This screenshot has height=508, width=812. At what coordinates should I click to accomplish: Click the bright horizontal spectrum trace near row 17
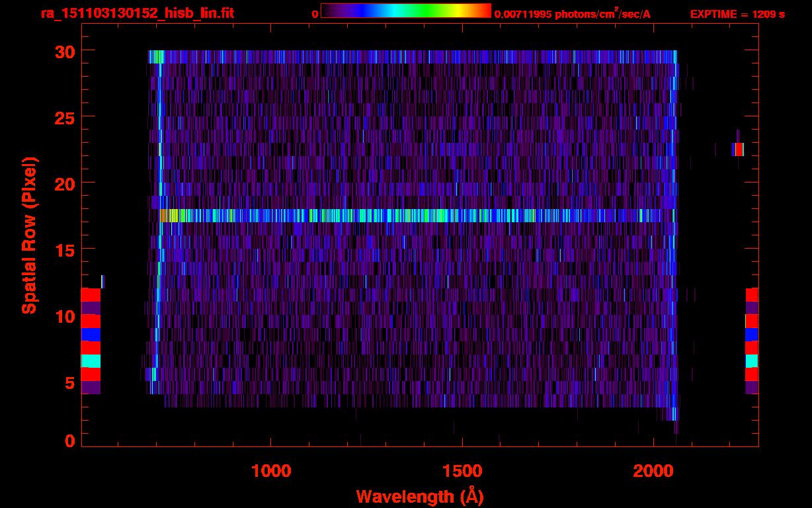click(417, 216)
